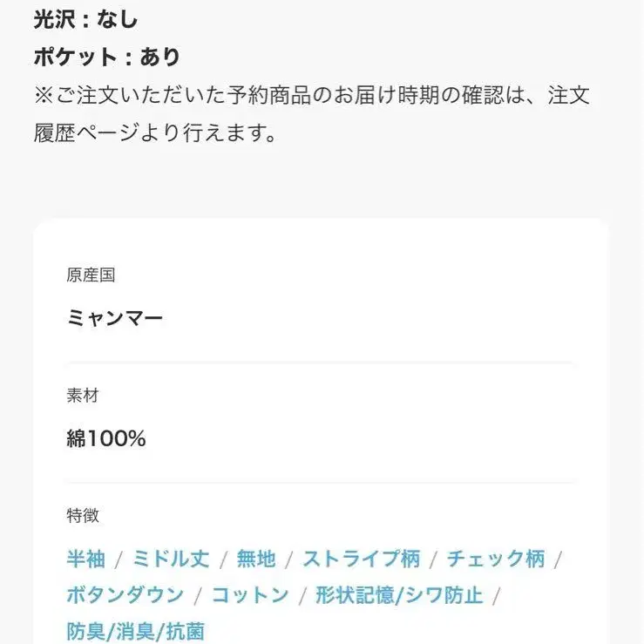Select the ミドル丈 tag link
644x644 pixels.
tap(171, 559)
